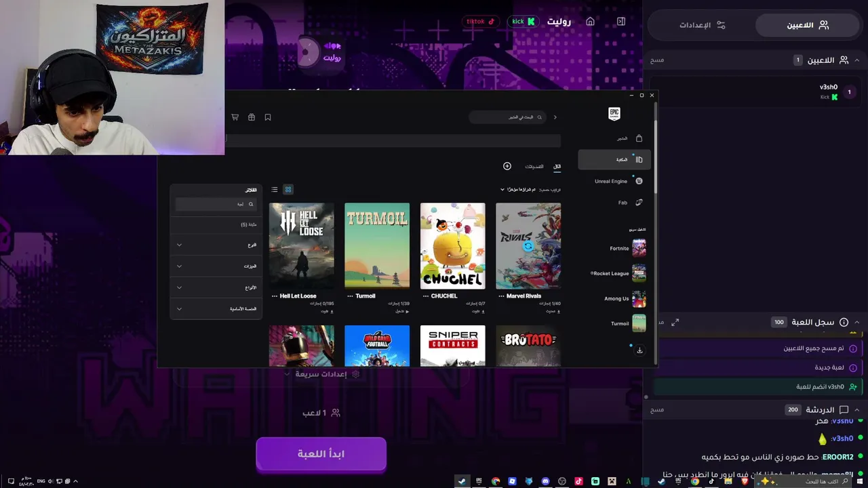Launch Fortnite from quick launch
Screen dimensions: 868x488
tap(628, 249)
